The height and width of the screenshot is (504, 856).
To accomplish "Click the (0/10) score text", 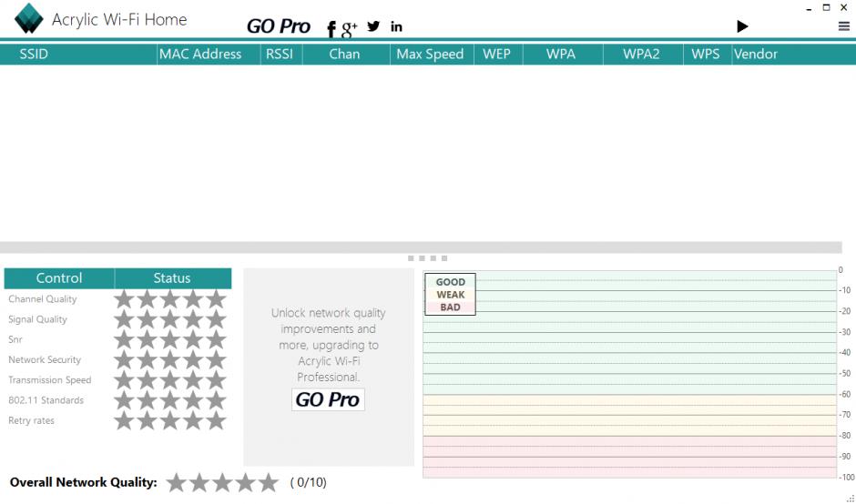I will click(x=309, y=482).
